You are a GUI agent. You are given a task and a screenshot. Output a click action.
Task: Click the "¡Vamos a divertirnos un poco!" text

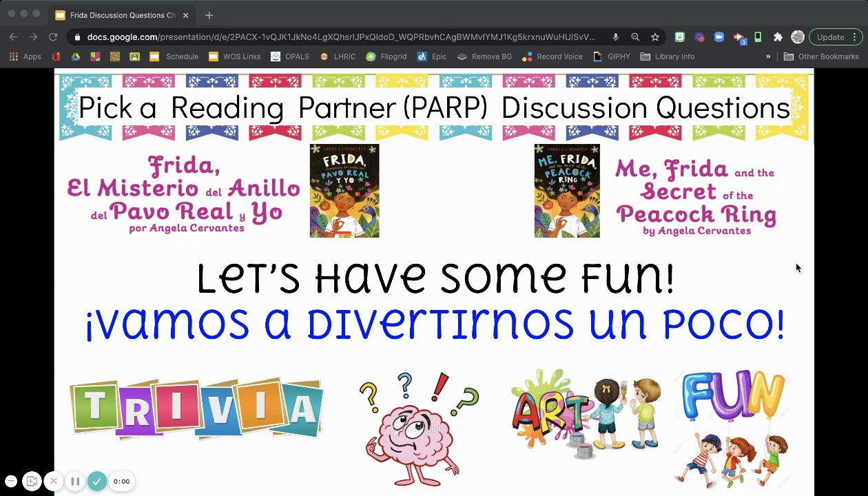coord(435,324)
